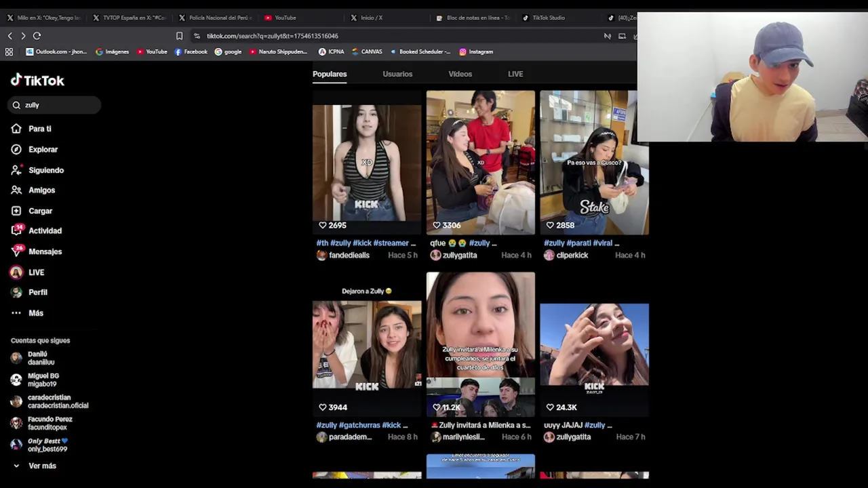Open the Facebook bookmark

[191, 52]
